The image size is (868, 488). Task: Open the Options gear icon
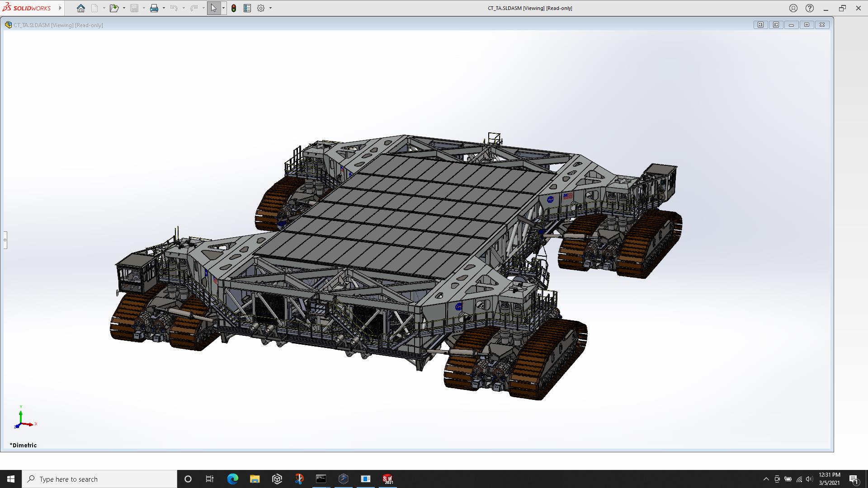click(261, 8)
